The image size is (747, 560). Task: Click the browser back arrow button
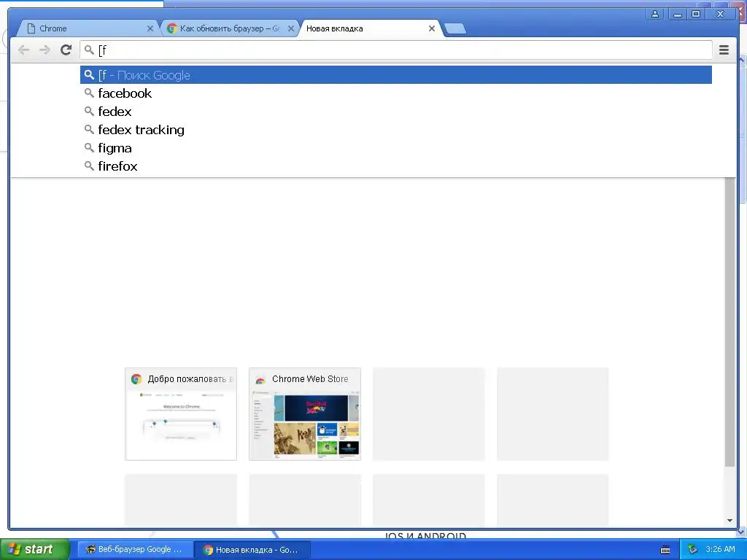pos(23,50)
